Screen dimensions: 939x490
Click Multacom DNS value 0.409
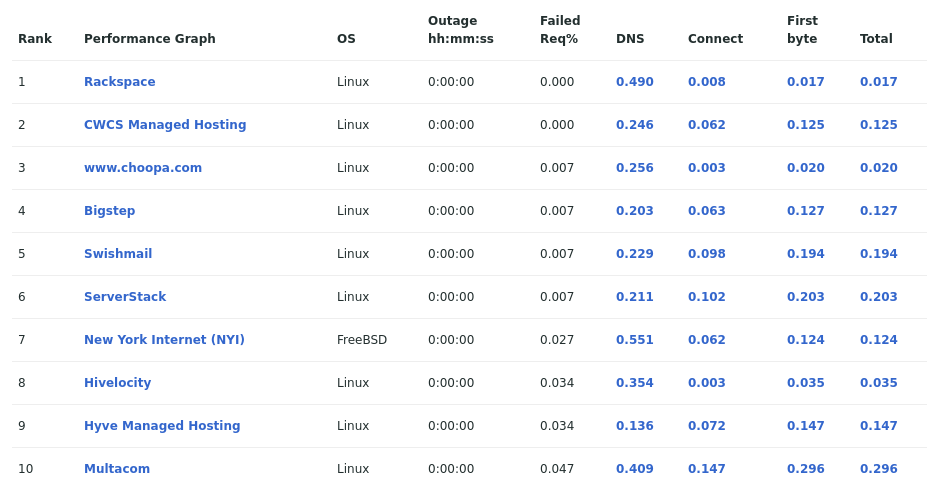tap(635, 468)
